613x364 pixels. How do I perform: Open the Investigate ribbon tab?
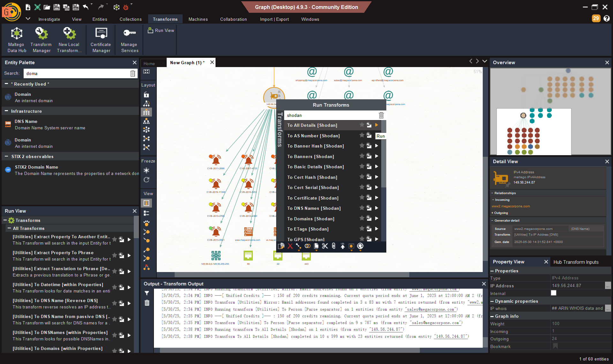point(49,19)
